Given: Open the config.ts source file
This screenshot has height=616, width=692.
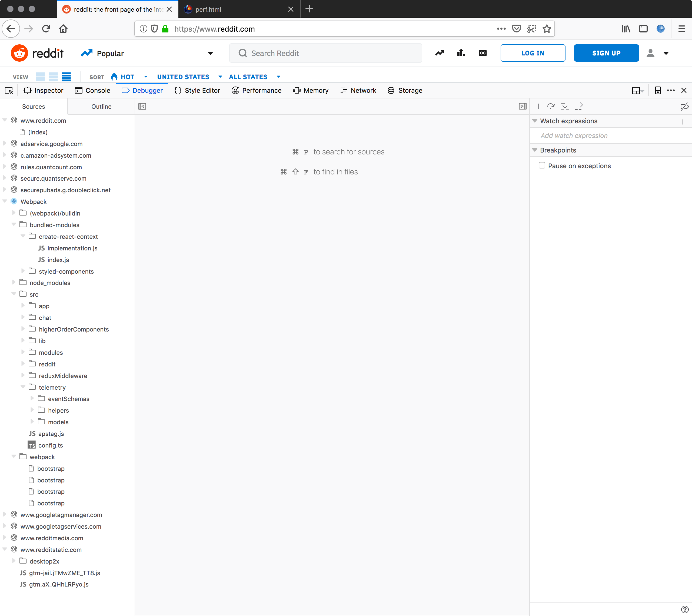Looking at the screenshot, I should 51,445.
